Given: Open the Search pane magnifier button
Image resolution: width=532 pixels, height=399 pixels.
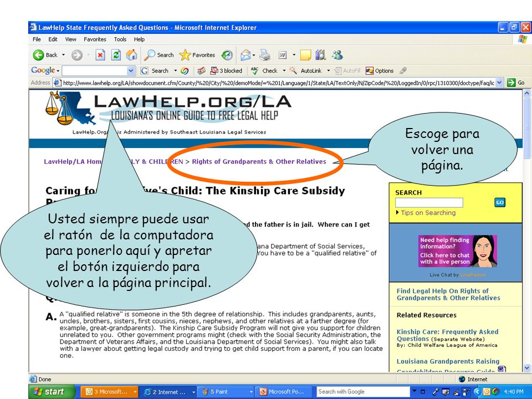Looking at the screenshot, I should click(158, 55).
